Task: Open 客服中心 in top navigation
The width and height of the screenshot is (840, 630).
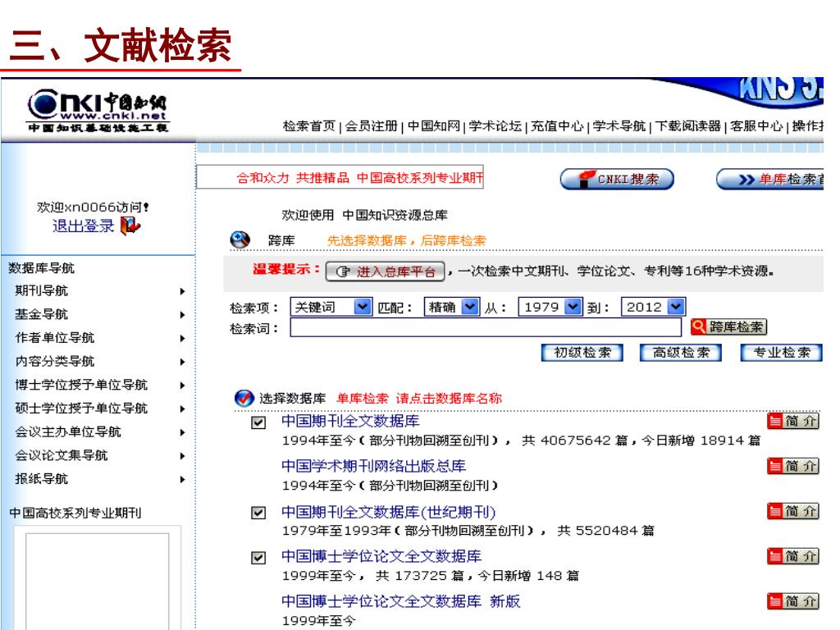Action: tap(756, 126)
